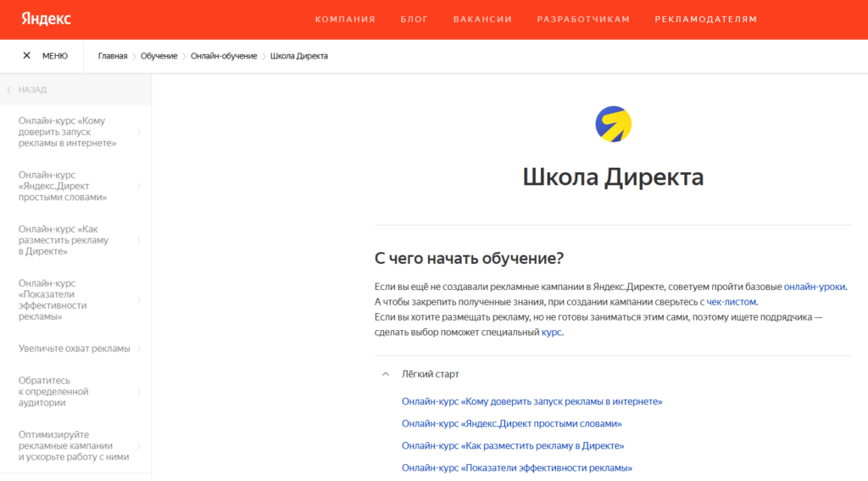Expand the chevron for Обратитесь к определенной аудитории
The width and height of the screenshot is (868, 481).
pos(139,392)
